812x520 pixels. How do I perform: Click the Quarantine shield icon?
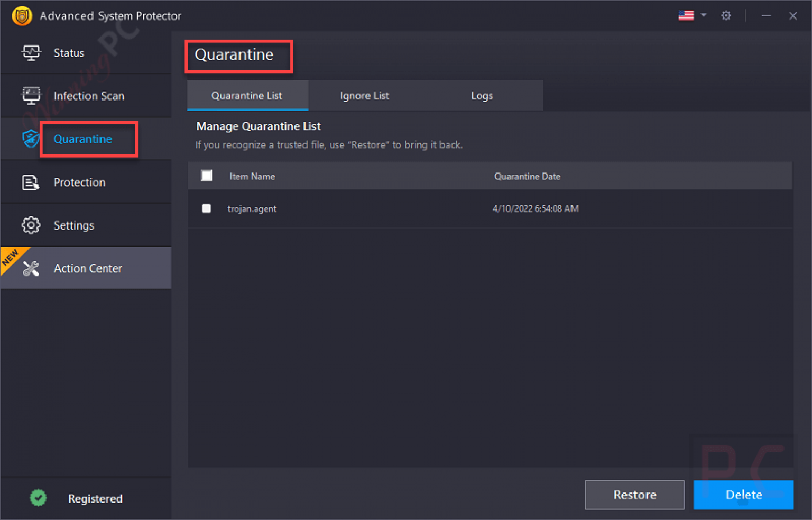coord(31,139)
